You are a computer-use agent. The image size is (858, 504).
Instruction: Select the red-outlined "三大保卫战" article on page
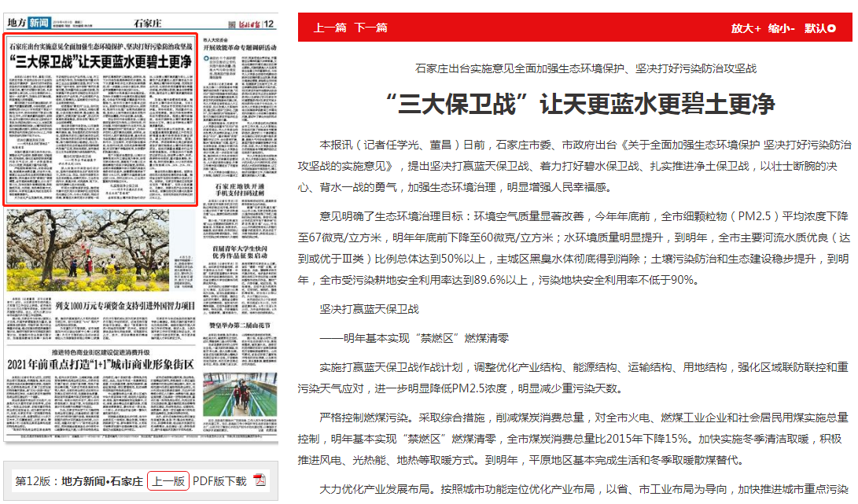(x=101, y=118)
